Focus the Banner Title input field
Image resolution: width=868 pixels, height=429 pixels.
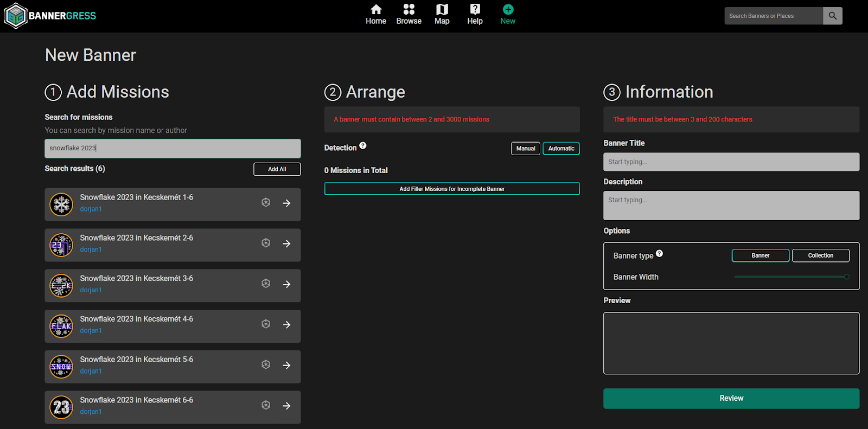coord(731,162)
